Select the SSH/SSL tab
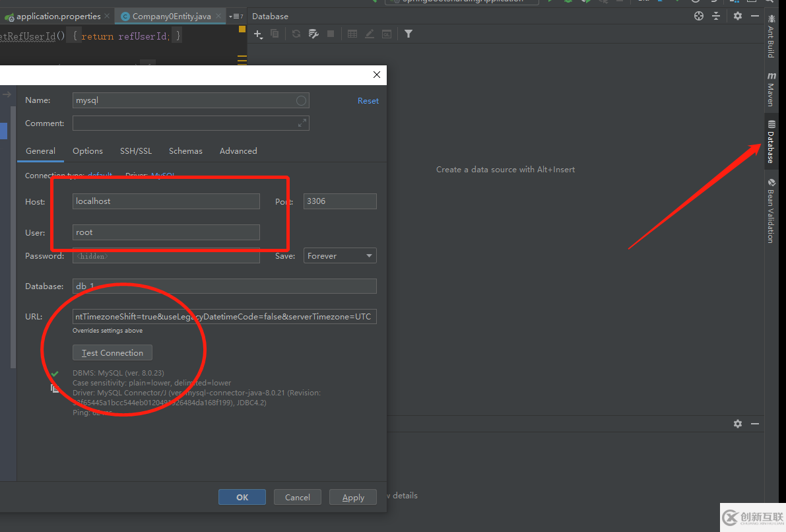The height and width of the screenshot is (532, 786). (136, 151)
